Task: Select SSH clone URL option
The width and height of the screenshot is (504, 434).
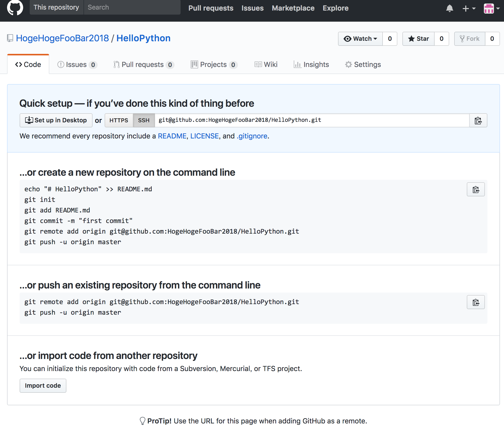Action: [144, 120]
